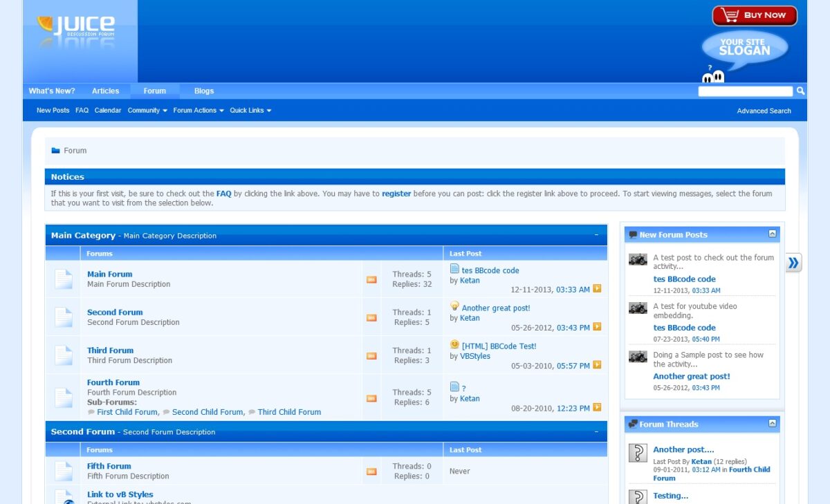Click the folder icon in the Forum breadcrumb

pos(55,150)
